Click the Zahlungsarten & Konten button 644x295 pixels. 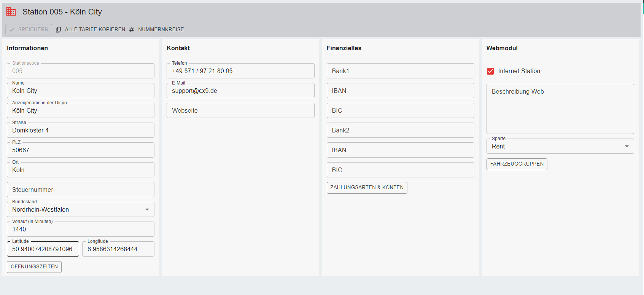tap(367, 188)
